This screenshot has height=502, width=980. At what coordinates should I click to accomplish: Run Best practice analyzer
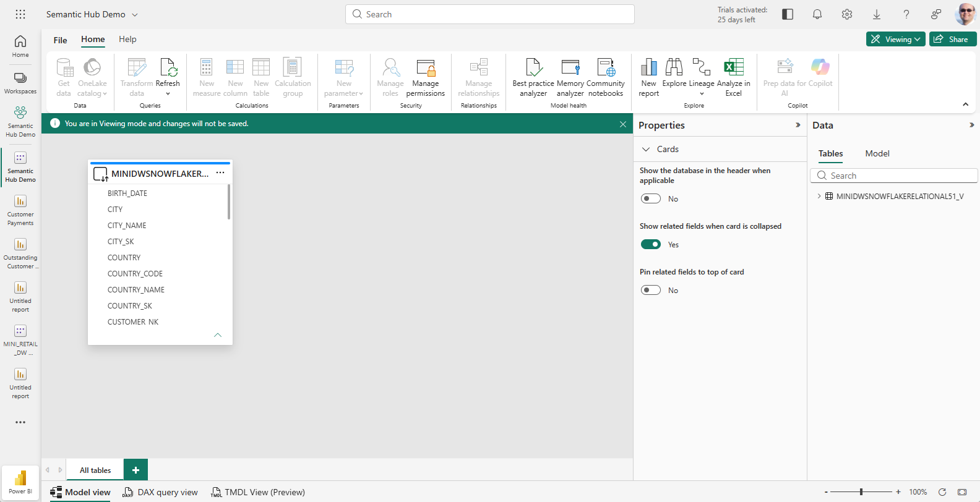(x=533, y=77)
